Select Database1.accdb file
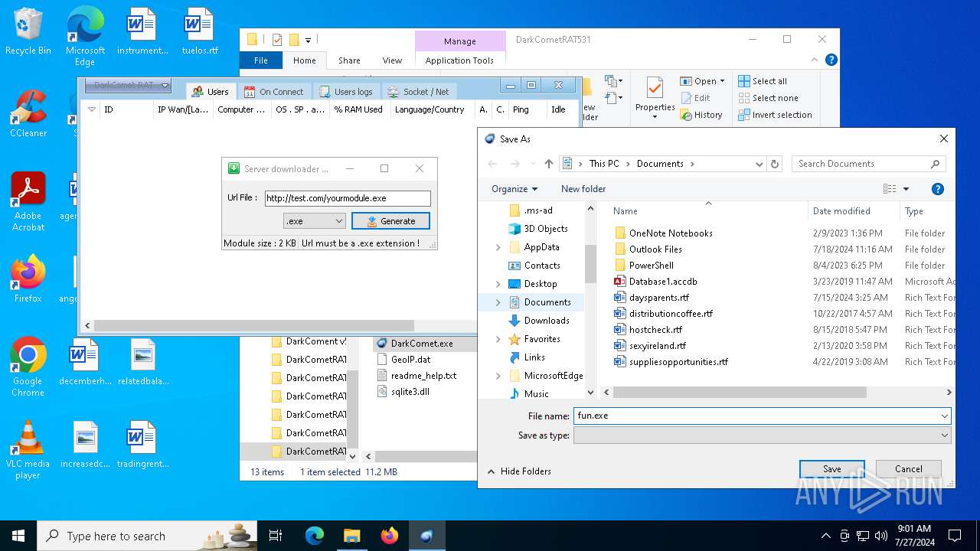Viewport: 980px width, 551px height. 663,282
